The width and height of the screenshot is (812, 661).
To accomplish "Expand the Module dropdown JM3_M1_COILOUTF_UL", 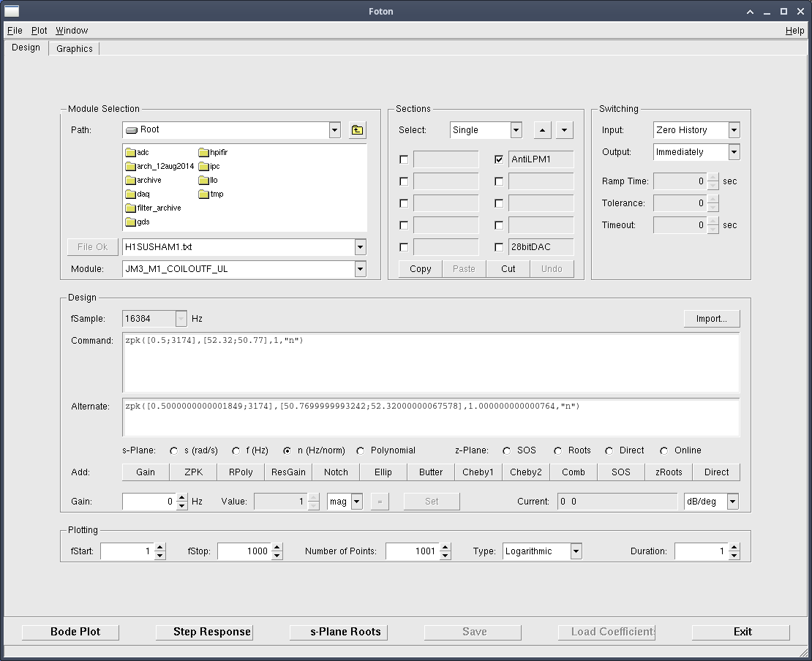I will 360,269.
